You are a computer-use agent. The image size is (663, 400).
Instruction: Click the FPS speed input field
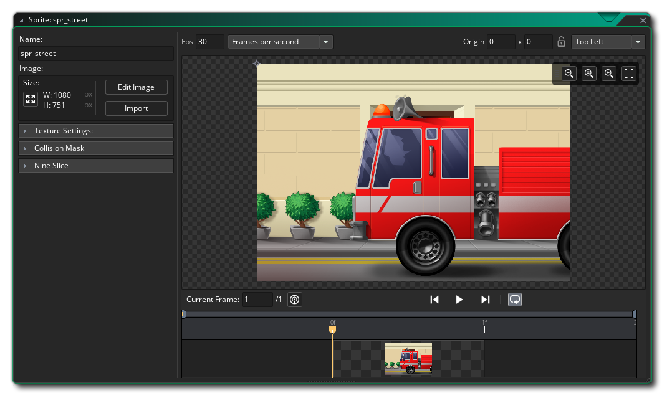click(210, 42)
